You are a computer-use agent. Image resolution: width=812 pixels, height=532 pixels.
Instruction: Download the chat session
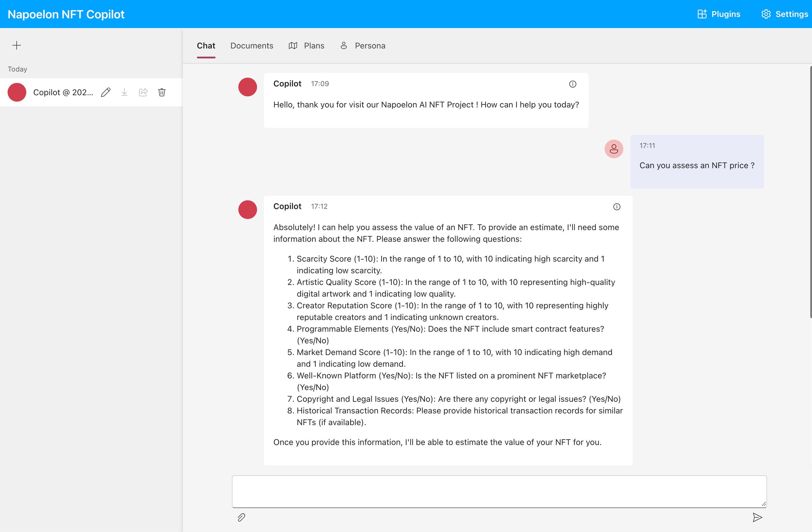click(124, 93)
